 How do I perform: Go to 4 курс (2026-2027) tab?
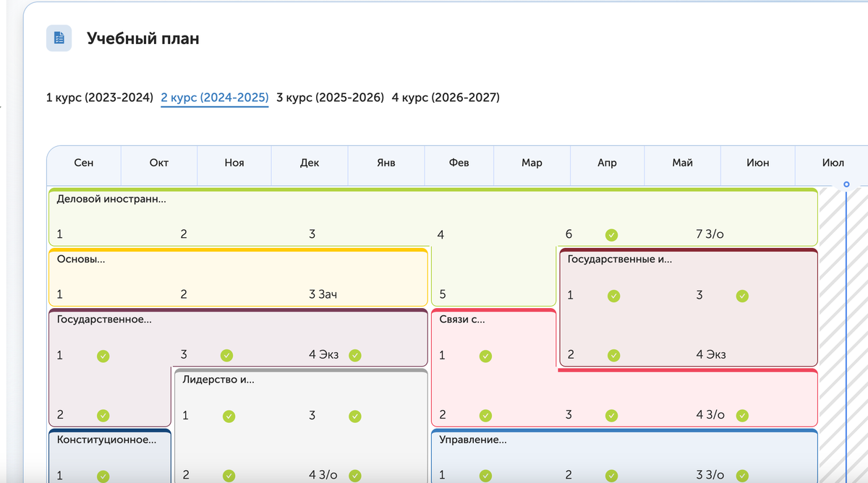[446, 97]
